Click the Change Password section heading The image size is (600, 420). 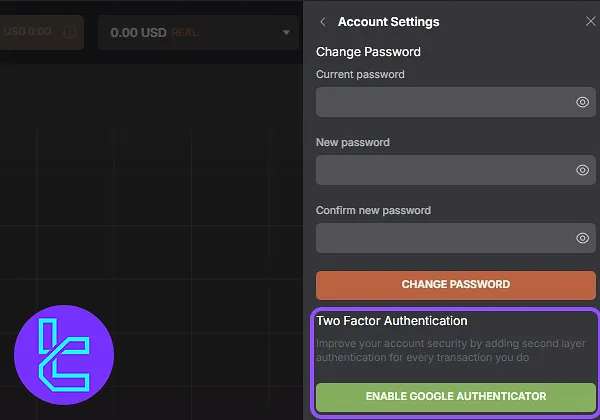click(368, 52)
